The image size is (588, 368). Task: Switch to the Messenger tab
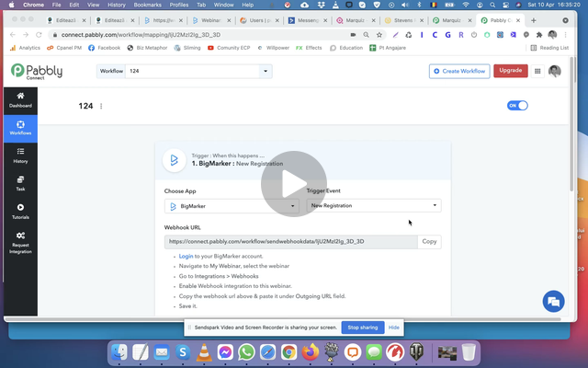coord(307,20)
